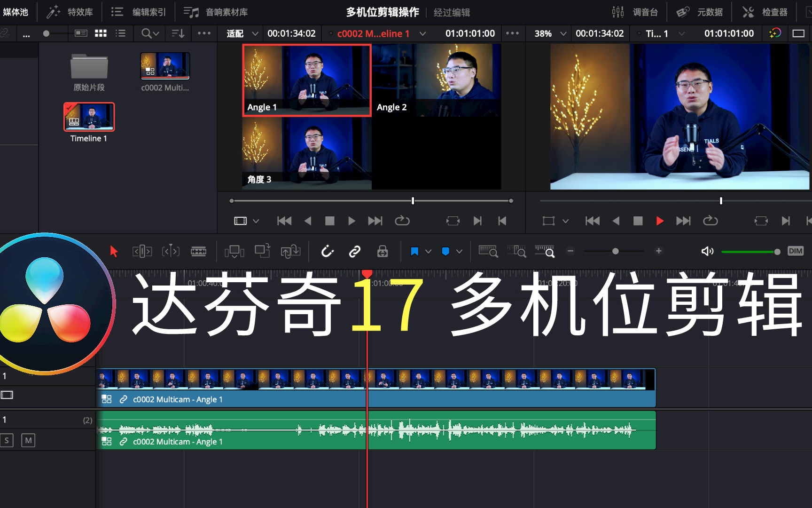Viewport: 812px width, 508px height.
Task: Play reverse in source viewer
Action: (308, 221)
